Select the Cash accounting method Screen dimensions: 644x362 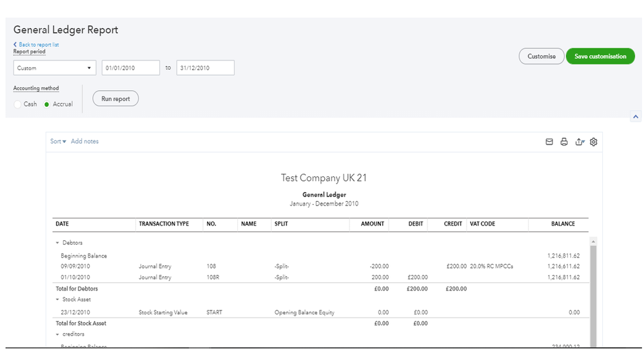(x=18, y=104)
